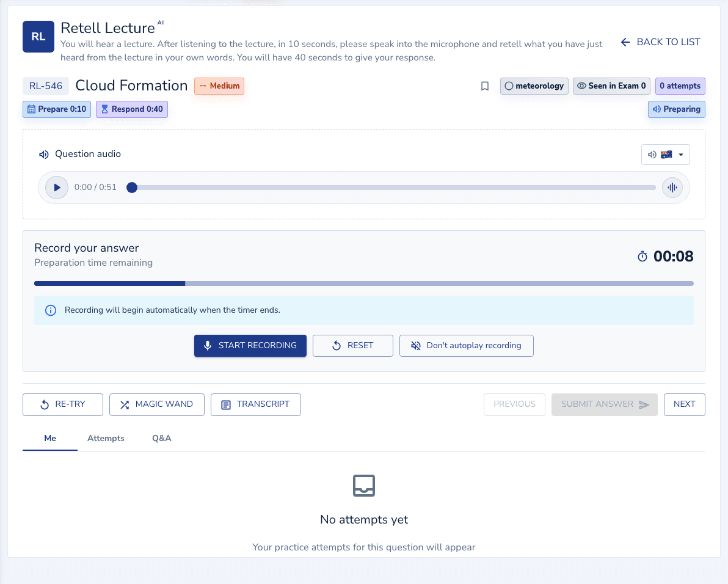Switch to the Me tab
Viewport: 728px width, 584px height.
tap(50, 438)
